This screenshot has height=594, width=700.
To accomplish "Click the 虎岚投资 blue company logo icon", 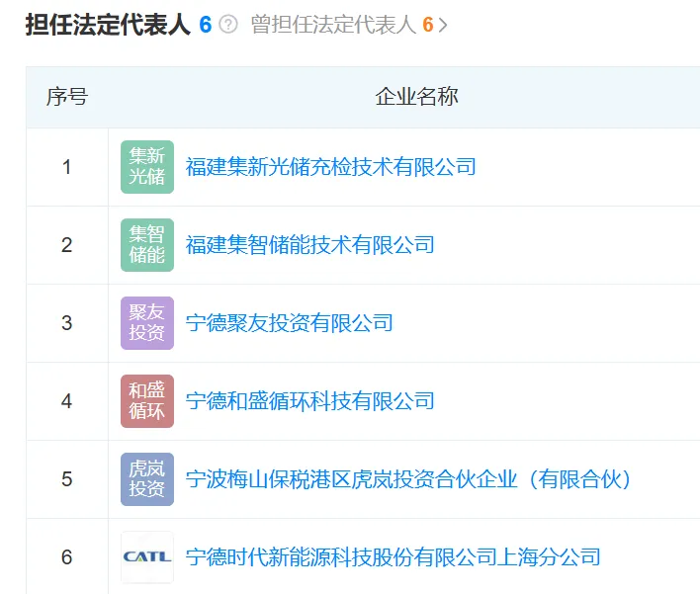I will pyautogui.click(x=147, y=479).
